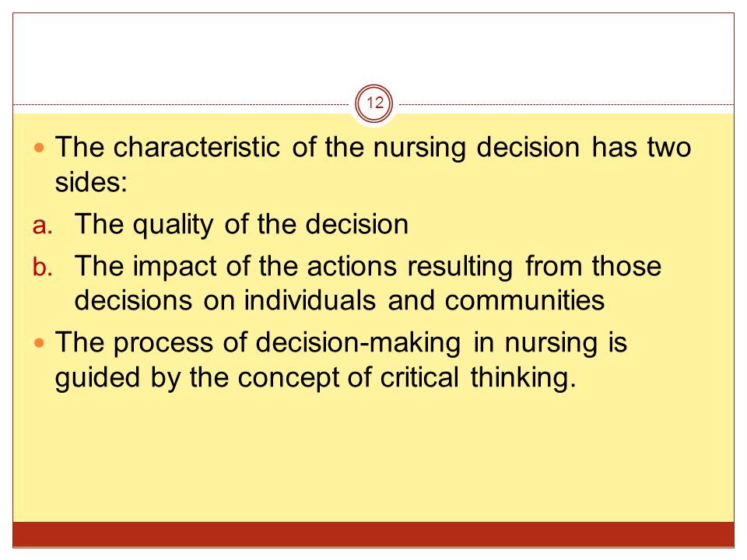The width and height of the screenshot is (747, 560).
Task: Click the word 'impact' in item b
Action: click(x=174, y=267)
